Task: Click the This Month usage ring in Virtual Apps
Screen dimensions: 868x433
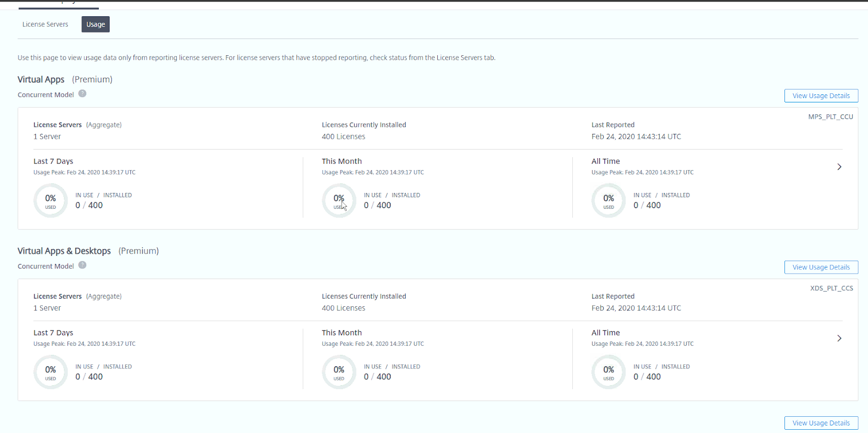Action: (339, 201)
